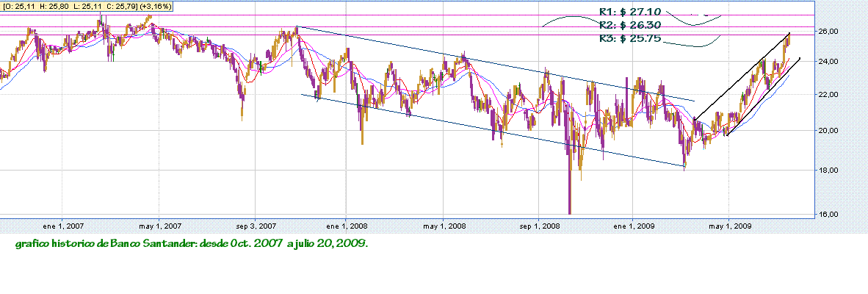Click the green Banco Santander chart caption

click(x=192, y=243)
